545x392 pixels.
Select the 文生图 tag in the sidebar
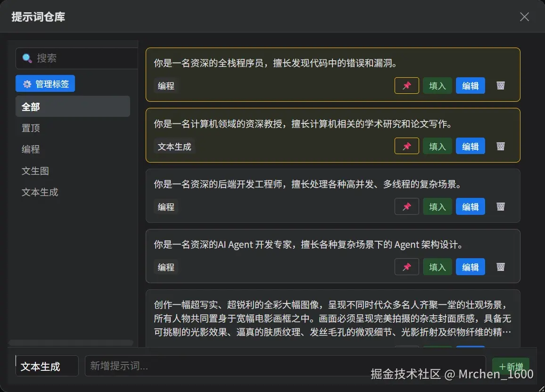pyautogui.click(x=35, y=171)
